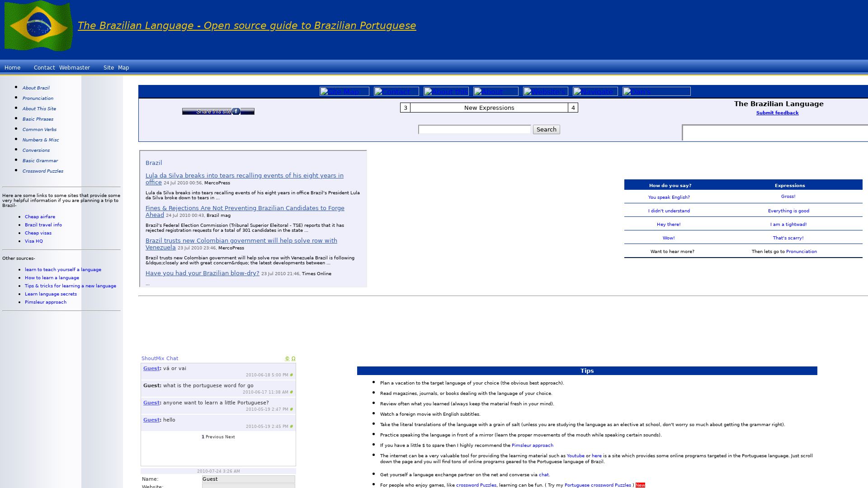
Task: Click the Brazilian flag logo
Action: [38, 26]
